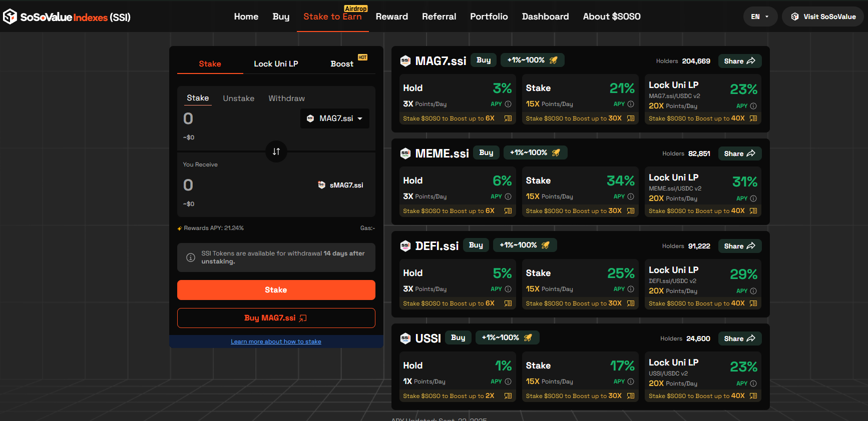Open the EN language dropdown
Screen dimensions: 868x421
coord(759,16)
